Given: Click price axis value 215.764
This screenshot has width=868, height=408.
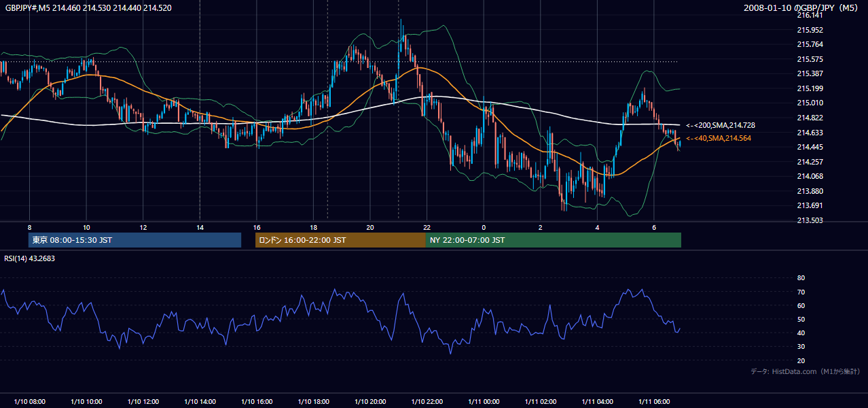Looking at the screenshot, I should point(810,44).
